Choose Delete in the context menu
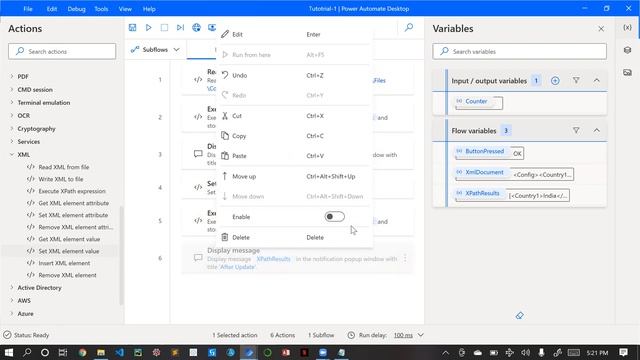640x360 pixels. [x=295, y=237]
